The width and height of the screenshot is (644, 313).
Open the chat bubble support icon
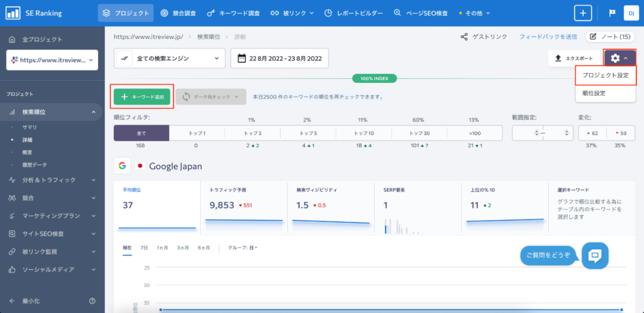coord(595,256)
